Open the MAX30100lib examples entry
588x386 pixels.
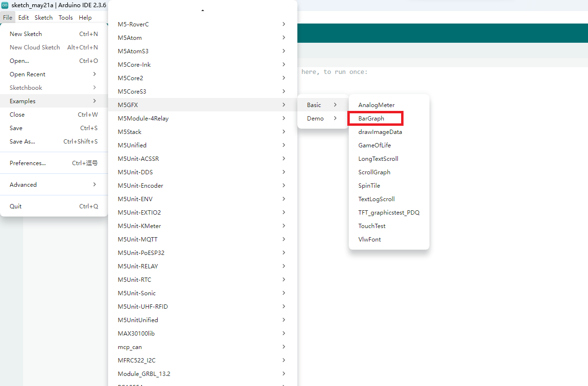[203, 334]
